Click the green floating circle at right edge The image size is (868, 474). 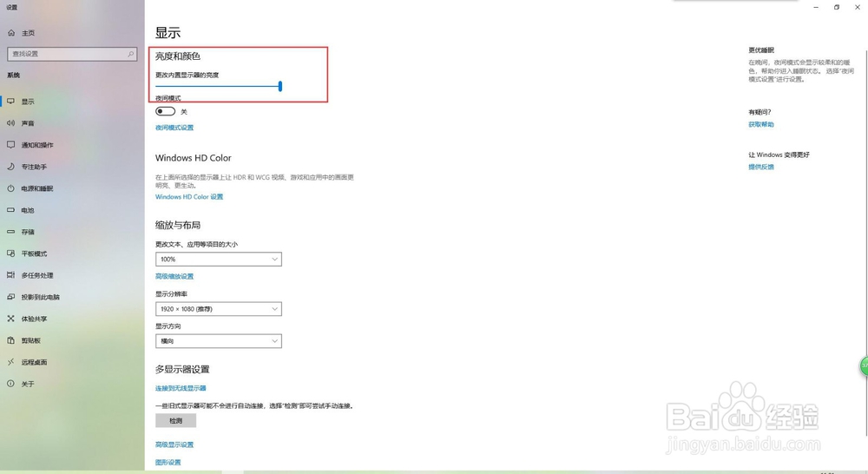[x=864, y=366]
